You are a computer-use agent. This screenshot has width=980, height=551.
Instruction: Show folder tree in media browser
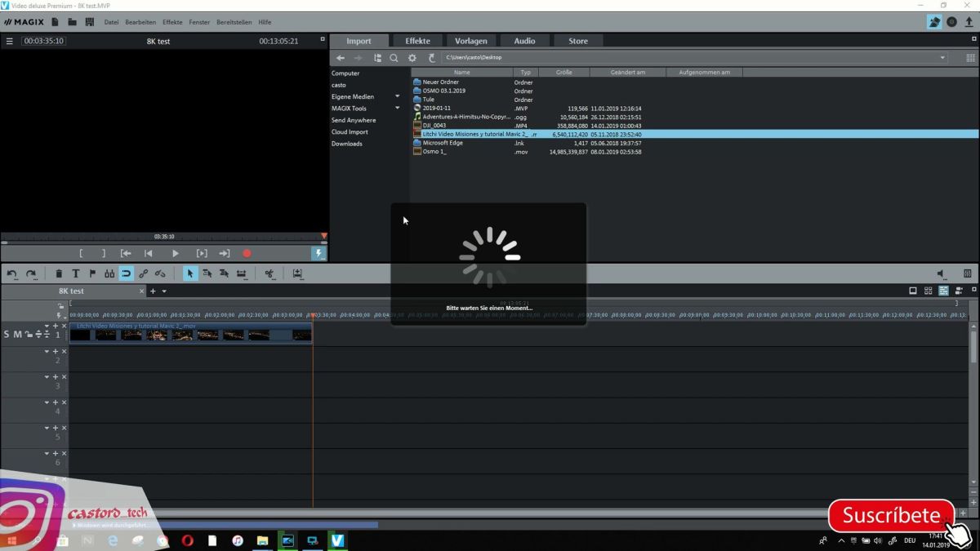(377, 58)
